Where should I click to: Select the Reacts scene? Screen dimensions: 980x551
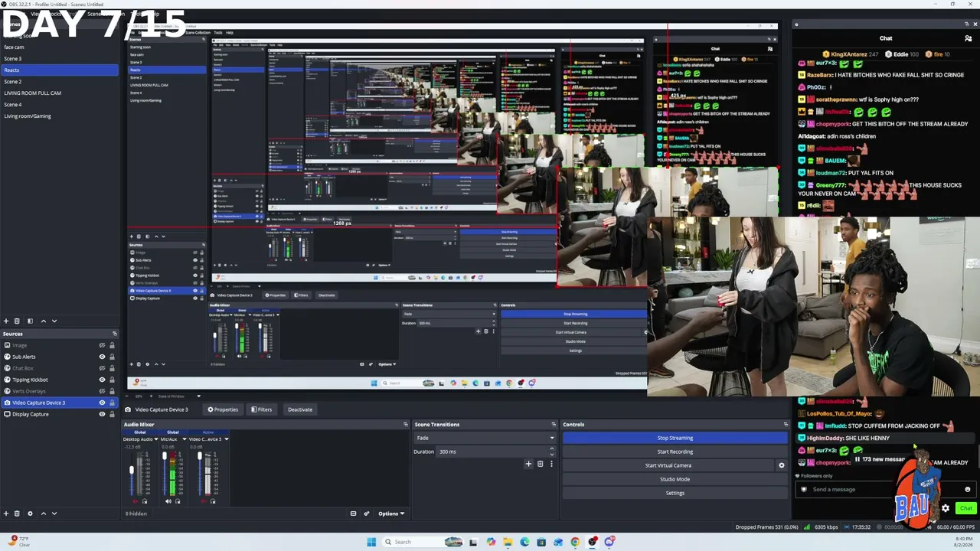(59, 70)
